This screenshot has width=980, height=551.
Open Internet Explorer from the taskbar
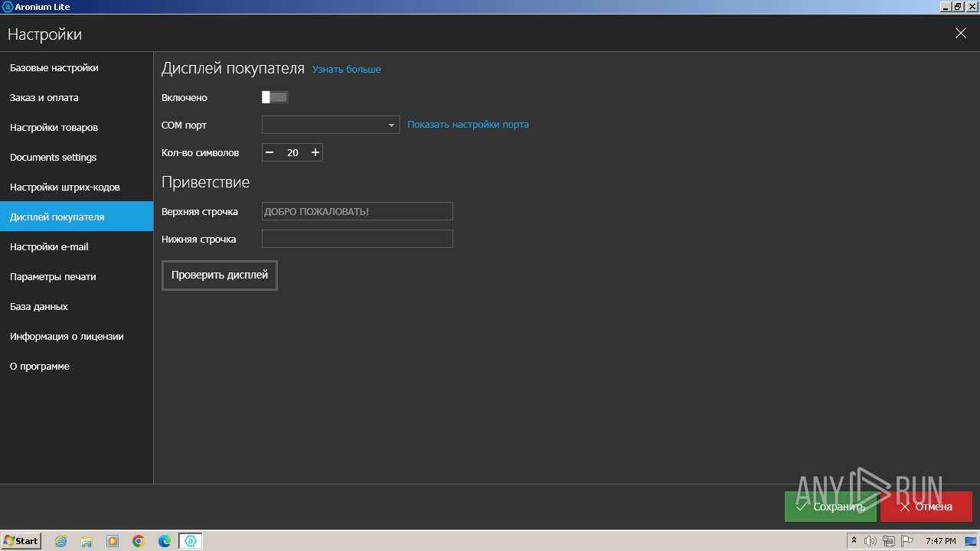[60, 541]
